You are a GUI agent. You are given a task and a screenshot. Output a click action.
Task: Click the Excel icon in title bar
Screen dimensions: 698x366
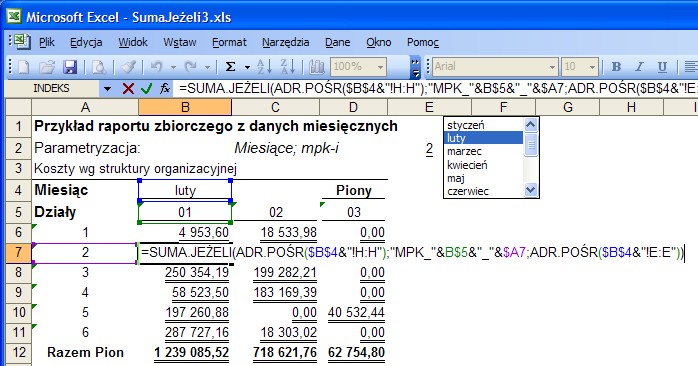click(14, 17)
